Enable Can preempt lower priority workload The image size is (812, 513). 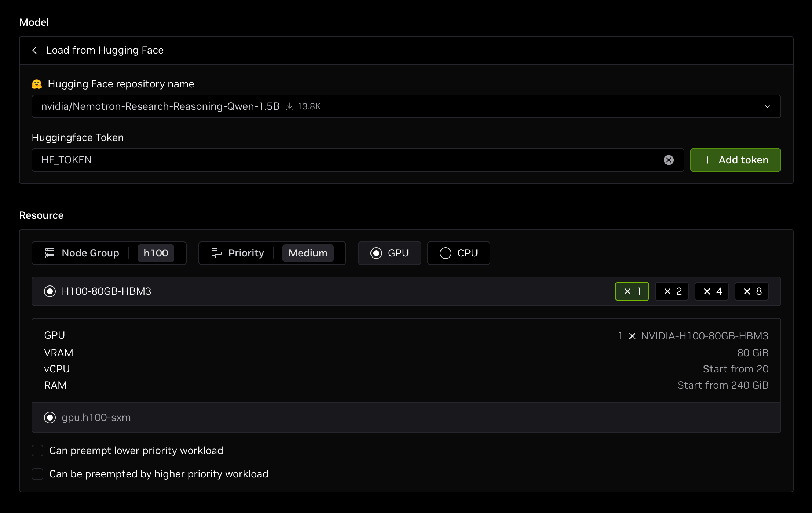pyautogui.click(x=37, y=451)
